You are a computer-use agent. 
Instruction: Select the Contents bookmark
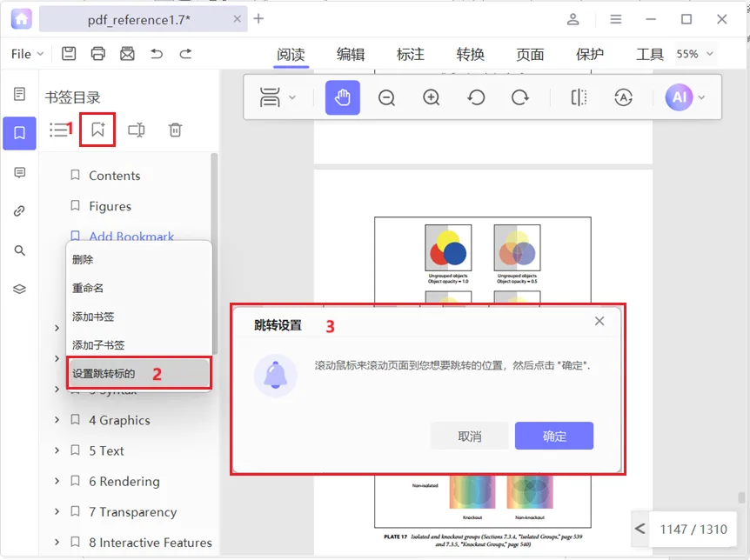(x=114, y=176)
